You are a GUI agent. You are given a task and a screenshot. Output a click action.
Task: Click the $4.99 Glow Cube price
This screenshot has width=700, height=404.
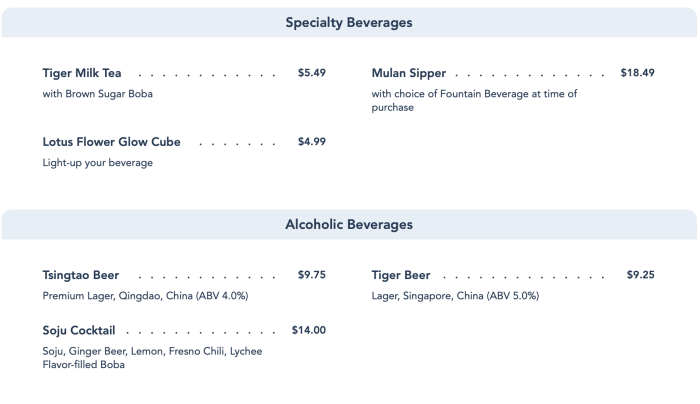click(x=312, y=142)
